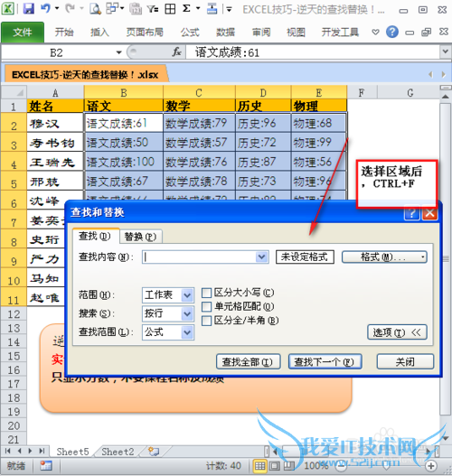Viewport: 452px width, 476px height.
Task: Click the workbook tab EXCEL技巧-逆天的查找替换！.xlsx
Action: point(85,74)
